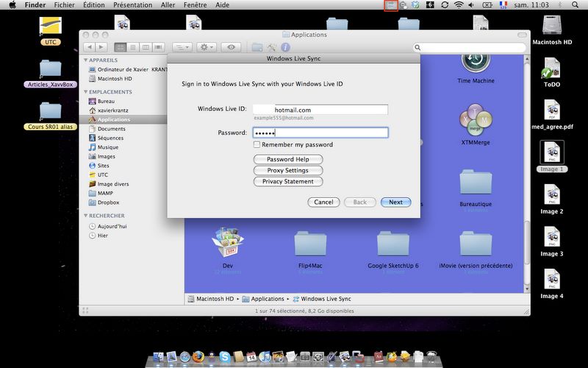Switch Finder to Cover Flow view
This screenshot has width=588, height=368.
pos(158,47)
